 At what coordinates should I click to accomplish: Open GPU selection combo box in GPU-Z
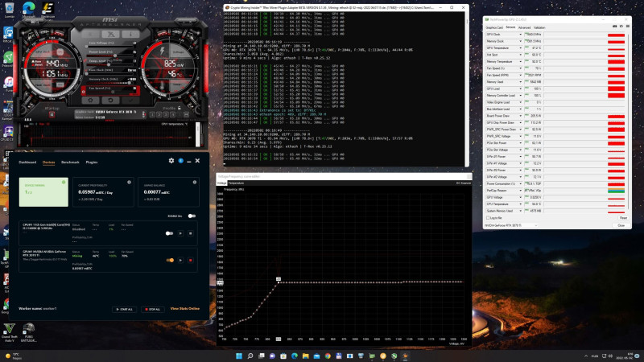pyautogui.click(x=511, y=225)
